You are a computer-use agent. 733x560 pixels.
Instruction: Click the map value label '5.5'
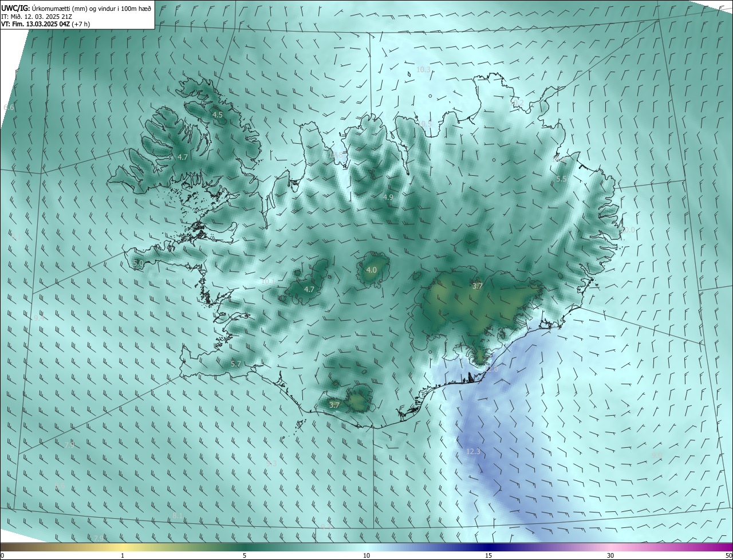(561, 179)
